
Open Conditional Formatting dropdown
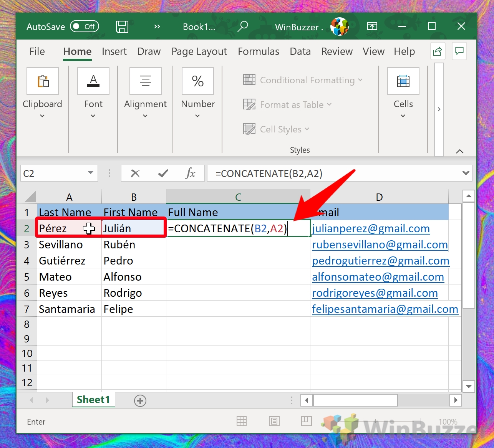click(x=303, y=80)
